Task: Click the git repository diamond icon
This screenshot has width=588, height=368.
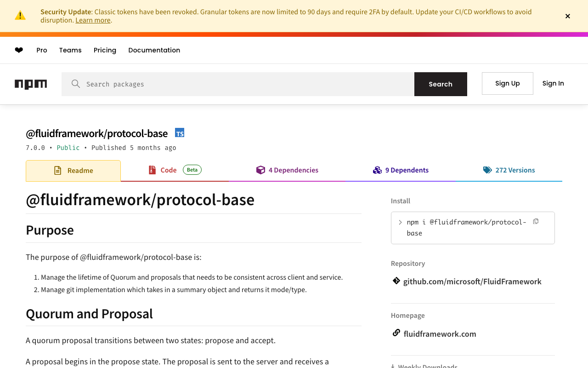Action: tap(396, 281)
